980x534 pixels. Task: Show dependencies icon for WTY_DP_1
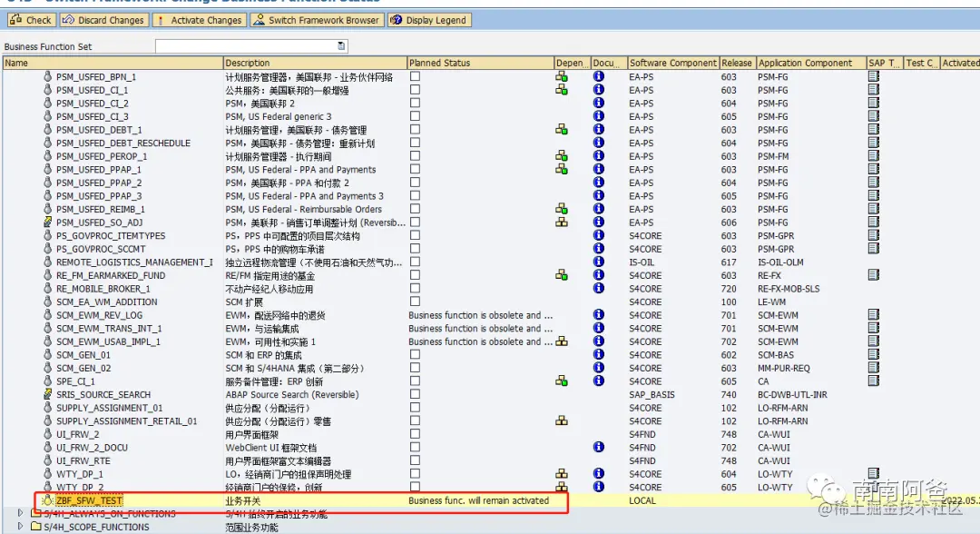click(562, 474)
